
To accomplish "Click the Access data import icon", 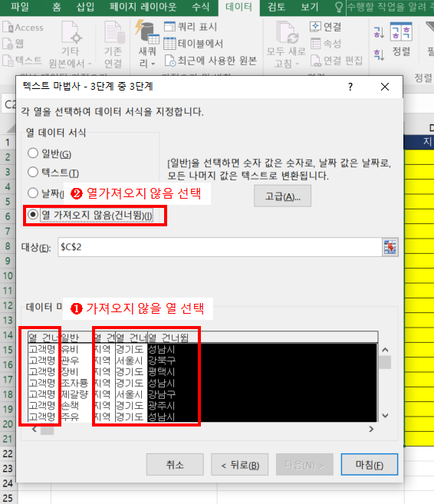I will (8, 28).
